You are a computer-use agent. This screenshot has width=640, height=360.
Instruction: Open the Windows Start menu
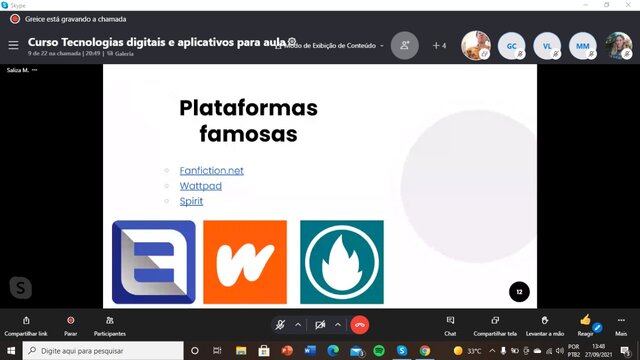[x=11, y=351]
